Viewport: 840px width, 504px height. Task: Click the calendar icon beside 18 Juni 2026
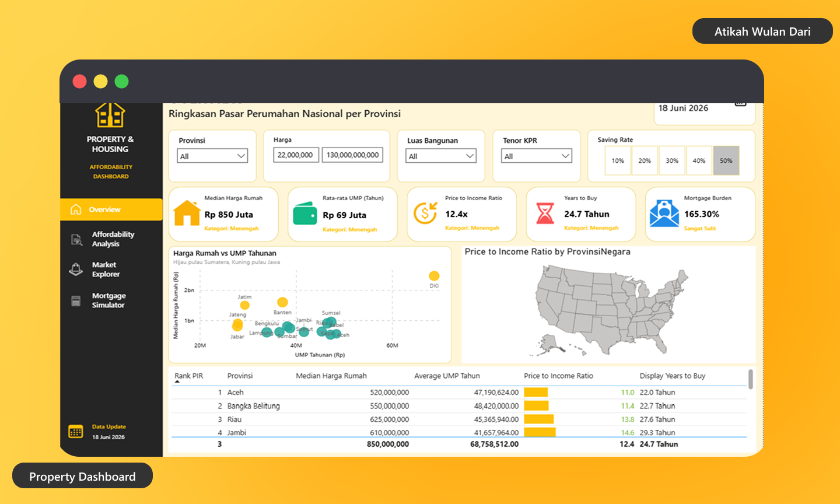click(x=740, y=104)
